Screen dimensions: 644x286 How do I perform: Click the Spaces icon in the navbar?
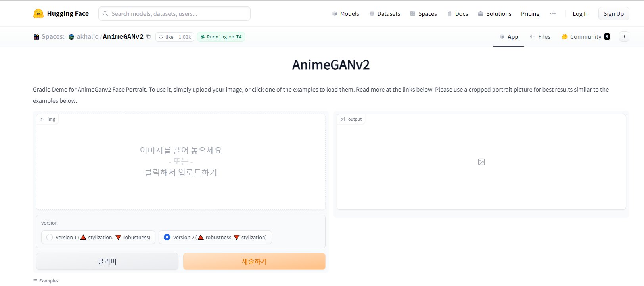413,13
